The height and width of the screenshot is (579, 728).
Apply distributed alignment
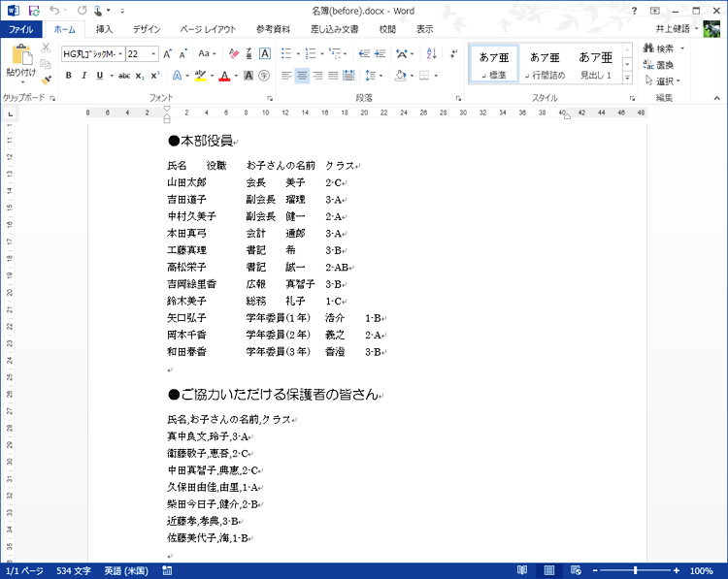(x=348, y=75)
